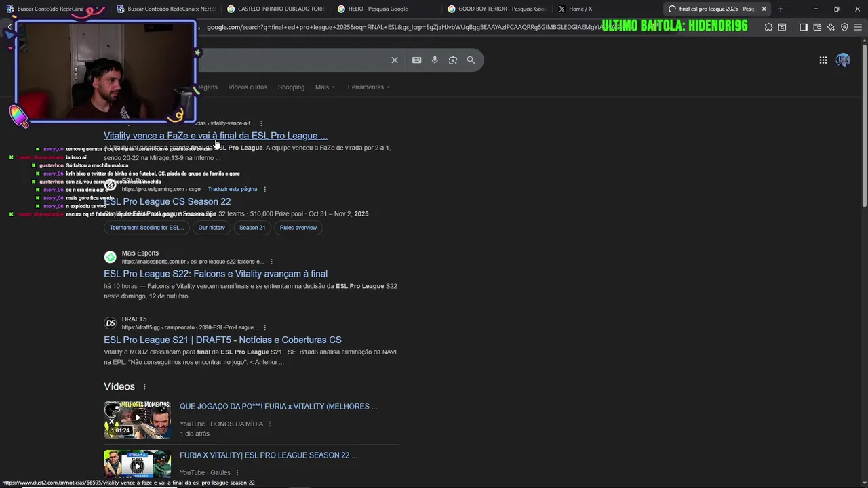Click the 'Our history' sitelink chip
This screenshot has height=488, width=868.
[212, 228]
